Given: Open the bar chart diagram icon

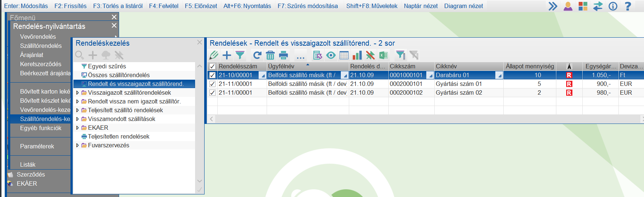Looking at the screenshot, I should (x=357, y=55).
